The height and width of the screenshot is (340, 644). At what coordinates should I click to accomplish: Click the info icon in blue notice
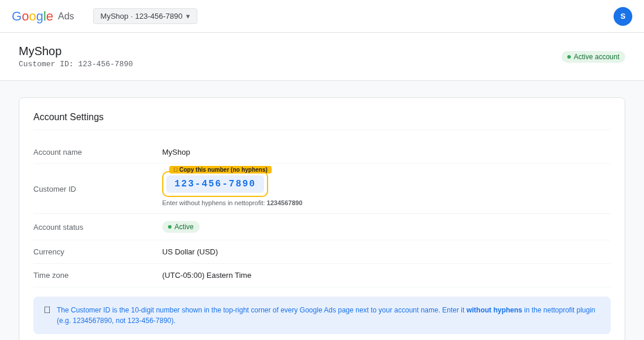[x=47, y=310]
